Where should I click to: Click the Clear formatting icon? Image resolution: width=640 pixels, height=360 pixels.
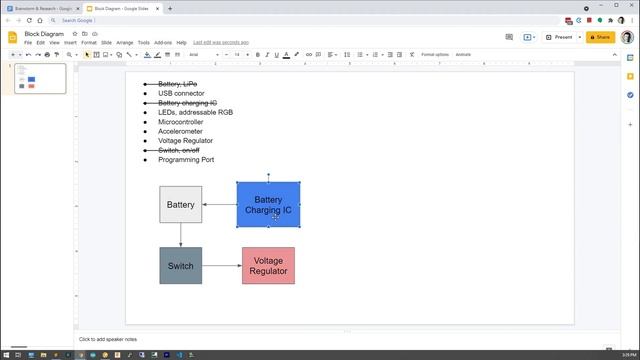pos(412,55)
